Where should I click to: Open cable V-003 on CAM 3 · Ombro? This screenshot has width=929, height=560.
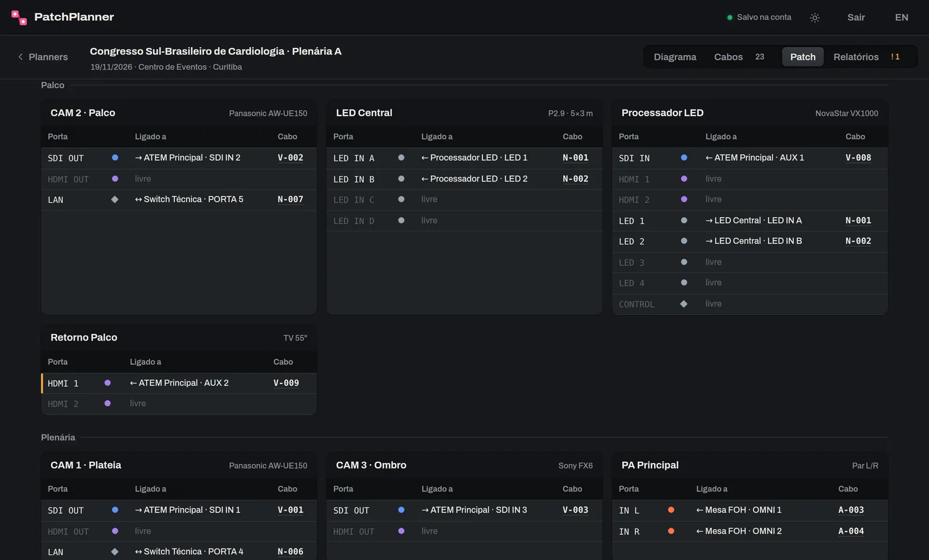click(x=575, y=510)
